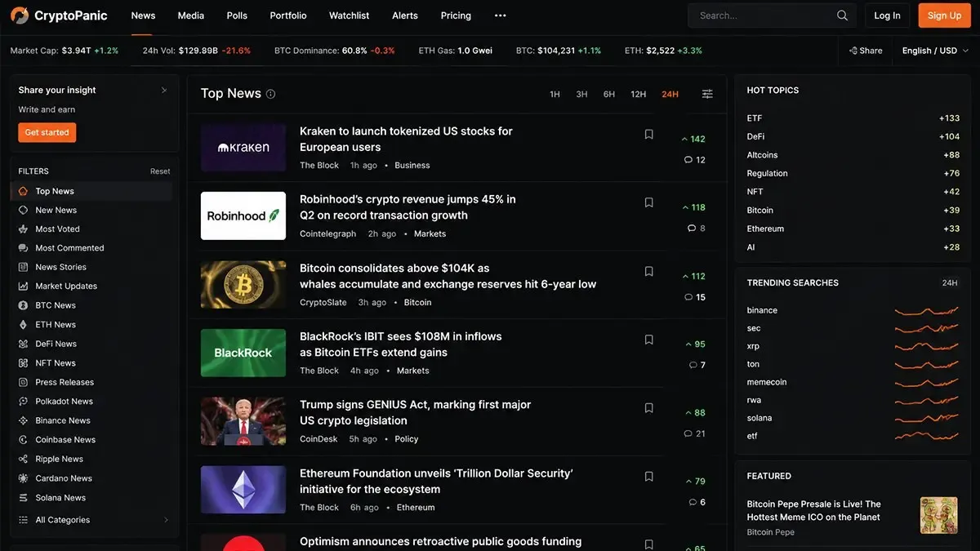Click the Market Updates chart icon

(24, 287)
